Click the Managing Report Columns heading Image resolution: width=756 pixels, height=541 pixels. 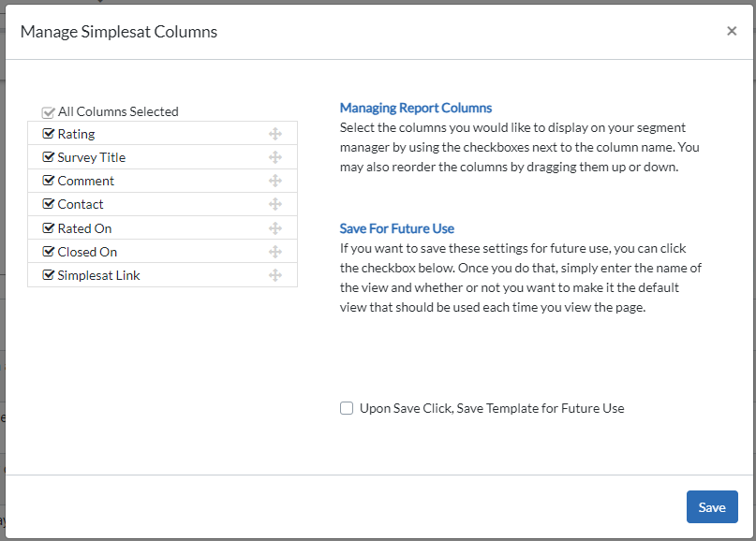[x=415, y=108]
